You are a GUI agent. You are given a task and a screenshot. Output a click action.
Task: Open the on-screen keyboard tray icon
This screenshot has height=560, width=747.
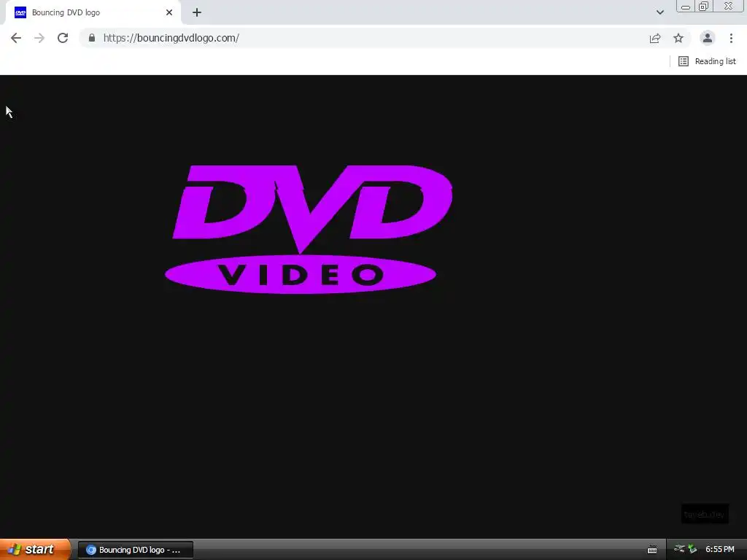coord(652,550)
